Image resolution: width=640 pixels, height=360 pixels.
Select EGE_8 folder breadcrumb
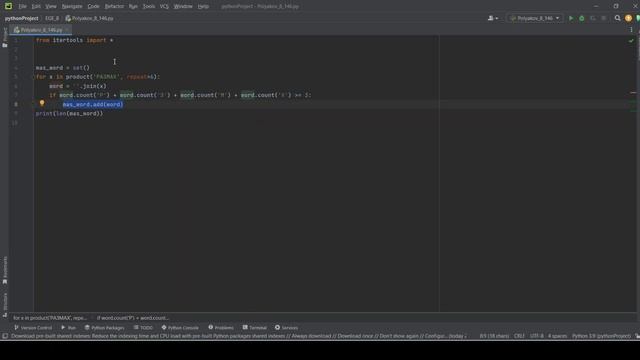(52, 18)
